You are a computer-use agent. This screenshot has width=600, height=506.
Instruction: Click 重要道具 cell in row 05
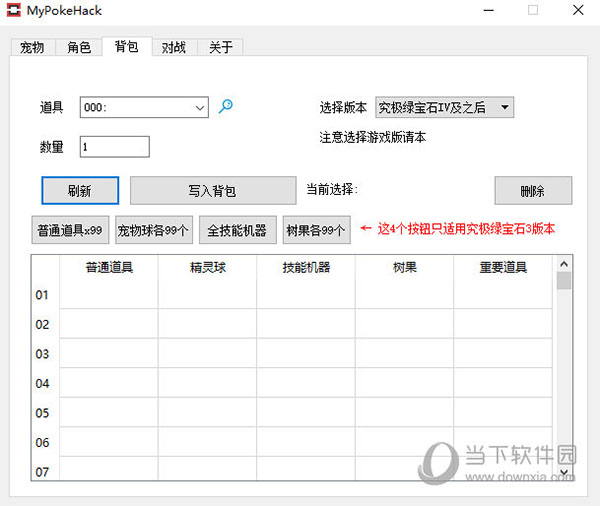tap(503, 412)
